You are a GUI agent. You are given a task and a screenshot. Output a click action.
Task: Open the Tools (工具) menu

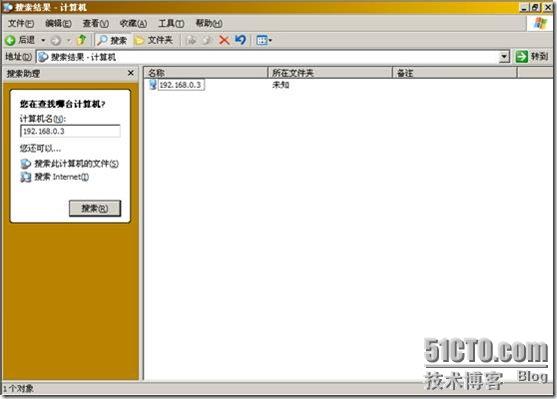tap(171, 23)
